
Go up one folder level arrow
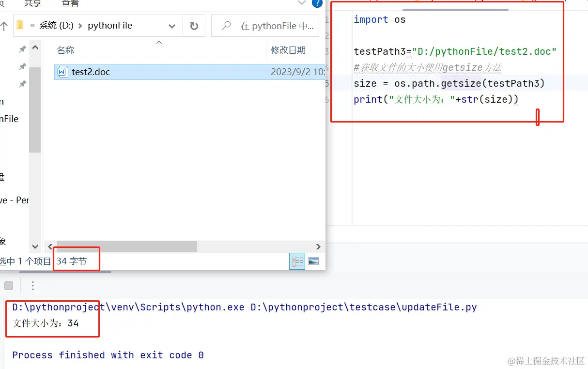coord(4,26)
